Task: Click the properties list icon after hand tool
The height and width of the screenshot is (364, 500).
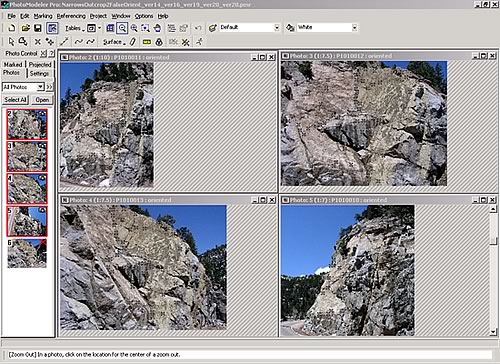Action: pos(172,28)
